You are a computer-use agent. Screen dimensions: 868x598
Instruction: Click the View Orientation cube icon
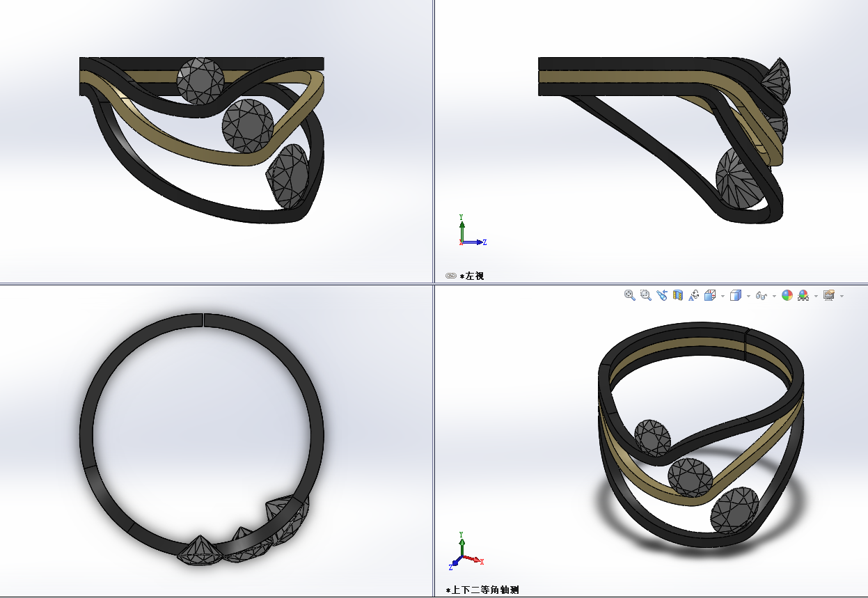pos(710,295)
